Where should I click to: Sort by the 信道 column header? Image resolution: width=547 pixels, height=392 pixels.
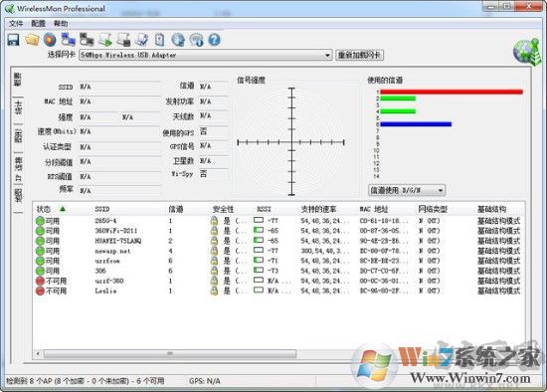click(x=175, y=209)
